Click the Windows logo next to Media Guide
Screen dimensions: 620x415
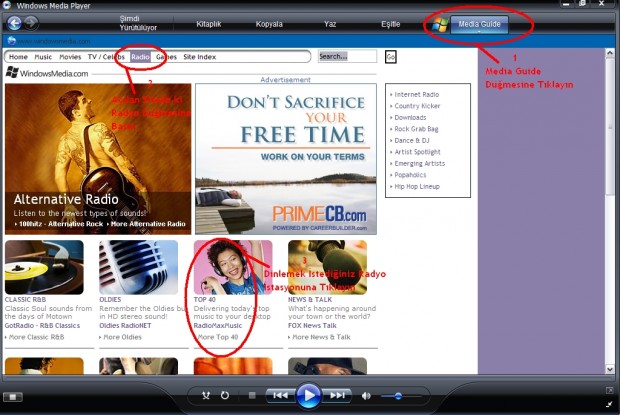[x=440, y=25]
